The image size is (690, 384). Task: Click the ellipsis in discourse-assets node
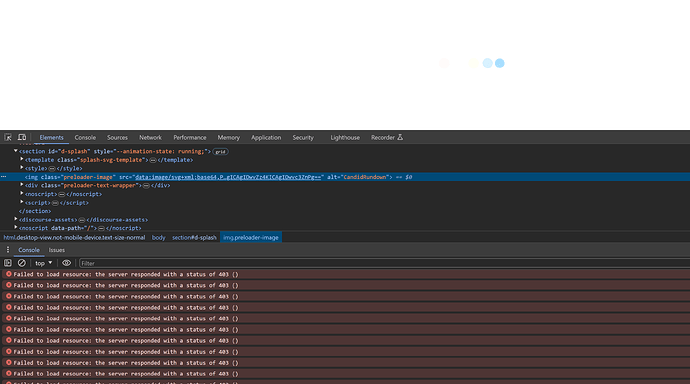[x=81, y=220]
